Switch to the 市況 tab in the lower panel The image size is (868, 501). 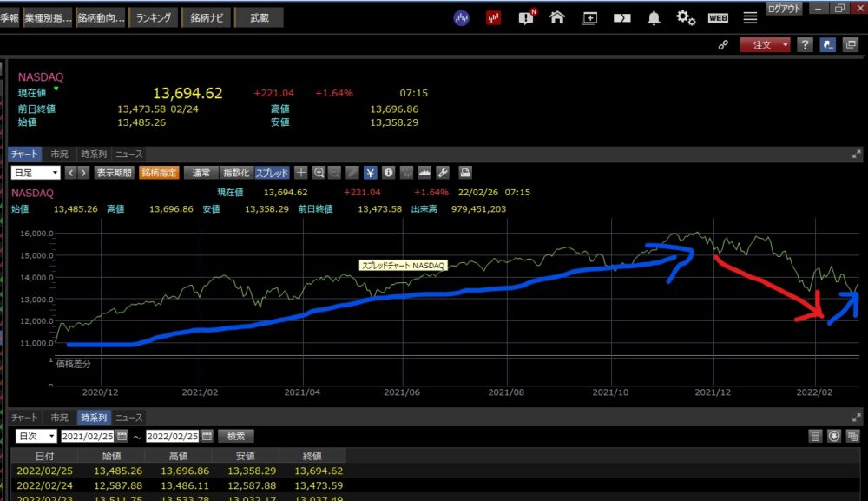point(59,418)
